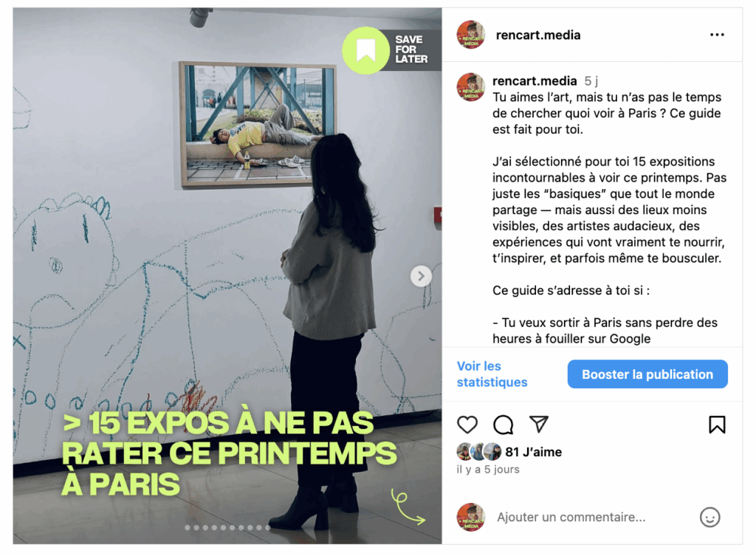Viewport: 756px width, 556px height.
Task: Share post via the paper plane icon
Action: coord(538,424)
